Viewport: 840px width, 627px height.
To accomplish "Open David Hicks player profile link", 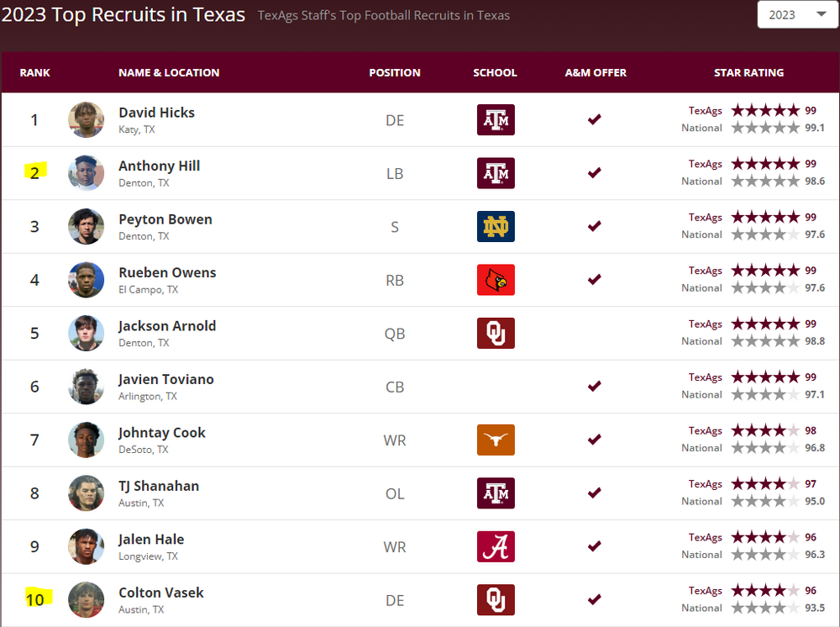I will pyautogui.click(x=156, y=113).
